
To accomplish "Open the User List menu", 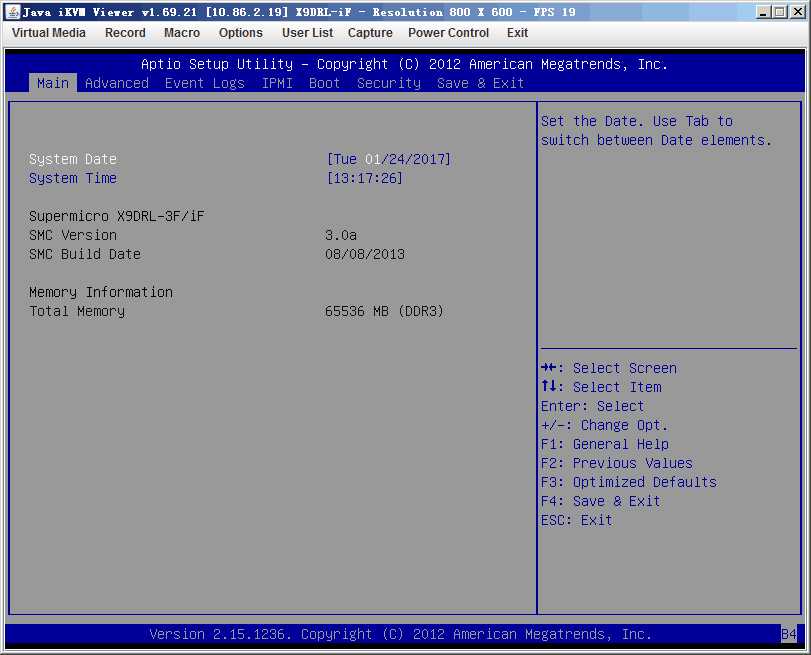I will 307,33.
